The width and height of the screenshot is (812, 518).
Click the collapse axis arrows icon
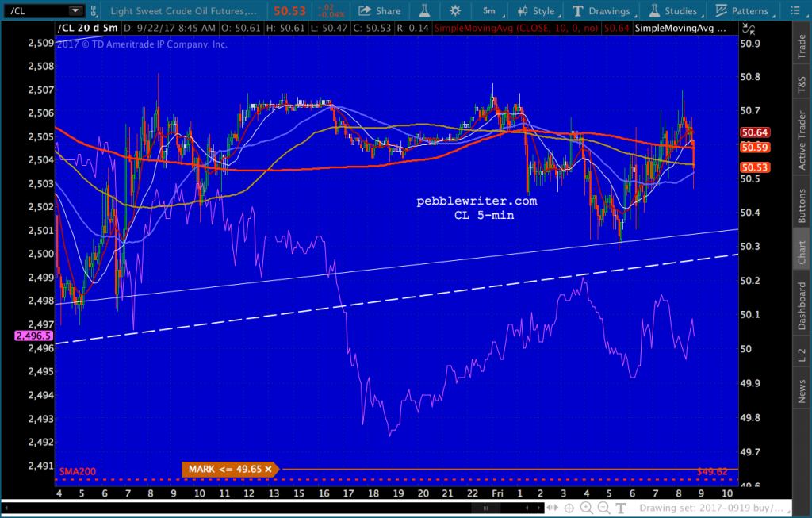[x=749, y=29]
